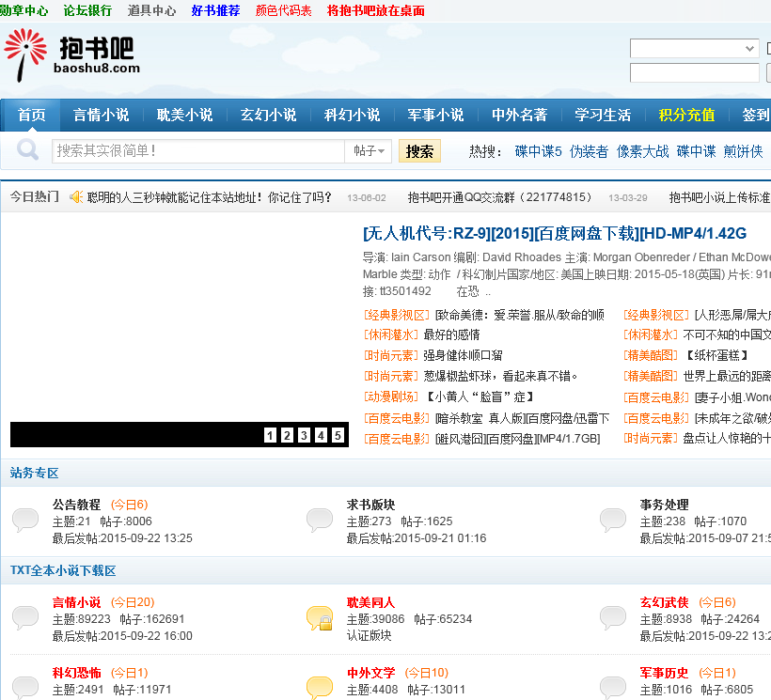
Task: Open 学习生活 in the navigation bar
Action: coord(603,115)
